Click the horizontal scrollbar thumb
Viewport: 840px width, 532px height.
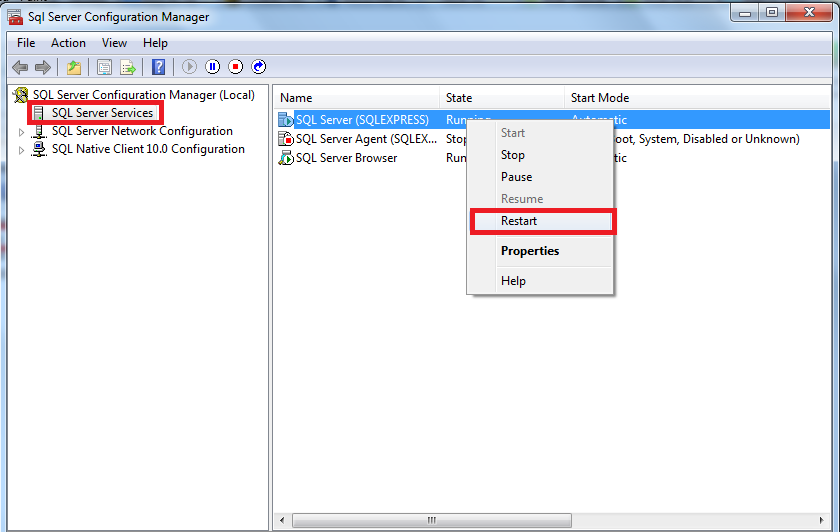click(x=432, y=520)
